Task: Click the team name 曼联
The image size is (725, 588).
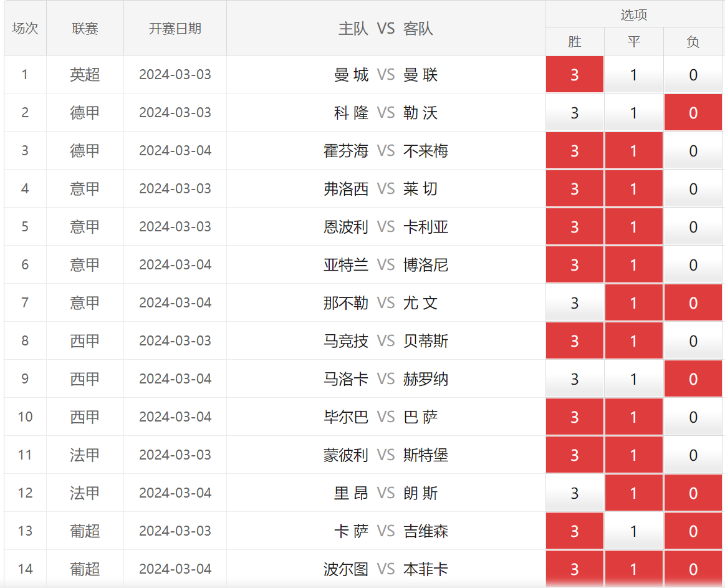Action: tap(420, 74)
